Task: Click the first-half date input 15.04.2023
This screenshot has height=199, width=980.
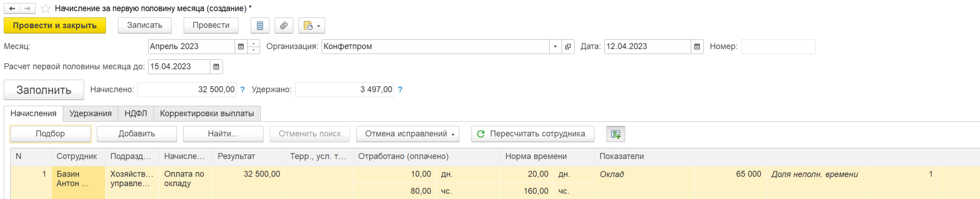Action: pos(179,67)
